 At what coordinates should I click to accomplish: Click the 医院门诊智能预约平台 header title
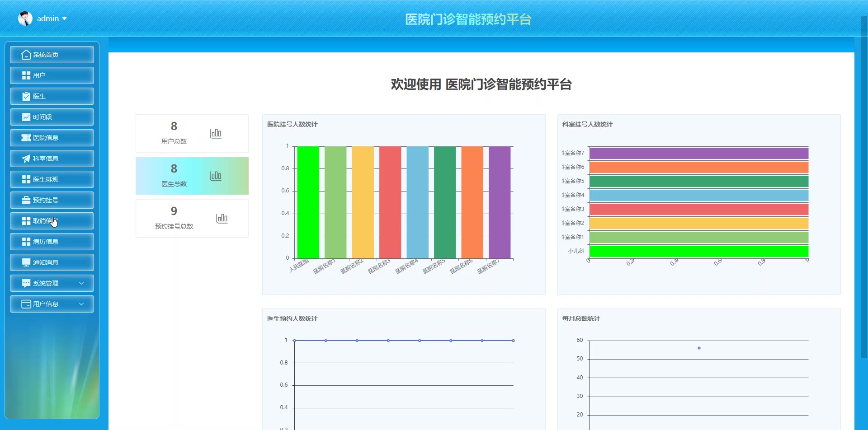pos(468,19)
